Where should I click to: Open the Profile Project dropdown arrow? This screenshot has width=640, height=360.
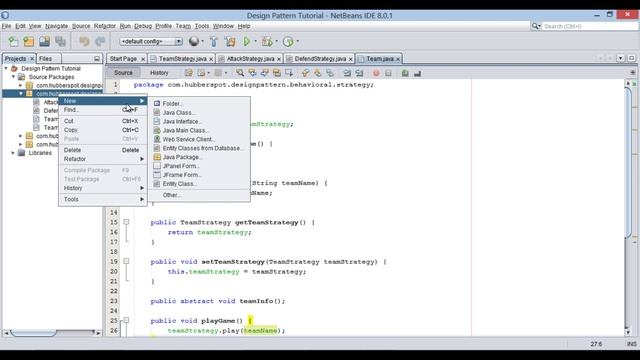[298, 41]
